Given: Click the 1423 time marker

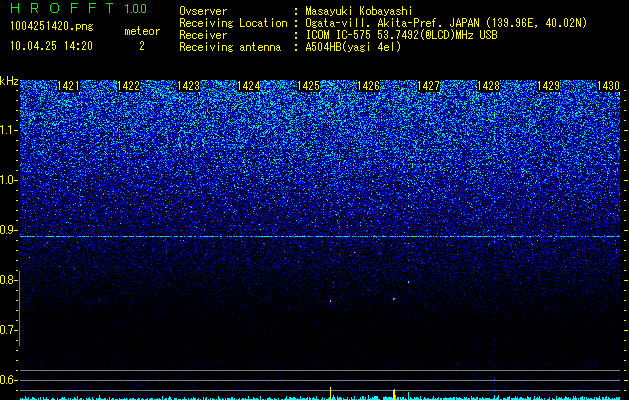Looking at the screenshot, I should (x=189, y=86).
